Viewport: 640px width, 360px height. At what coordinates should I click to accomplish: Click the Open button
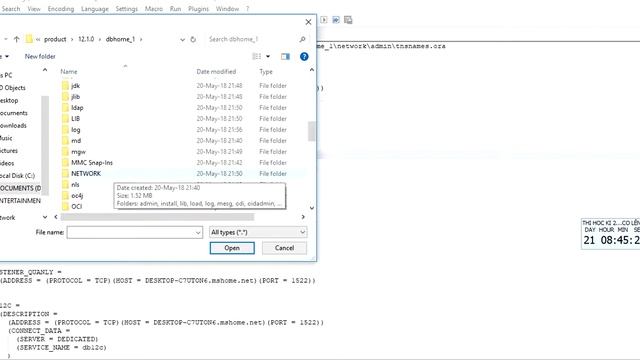pos(232,248)
